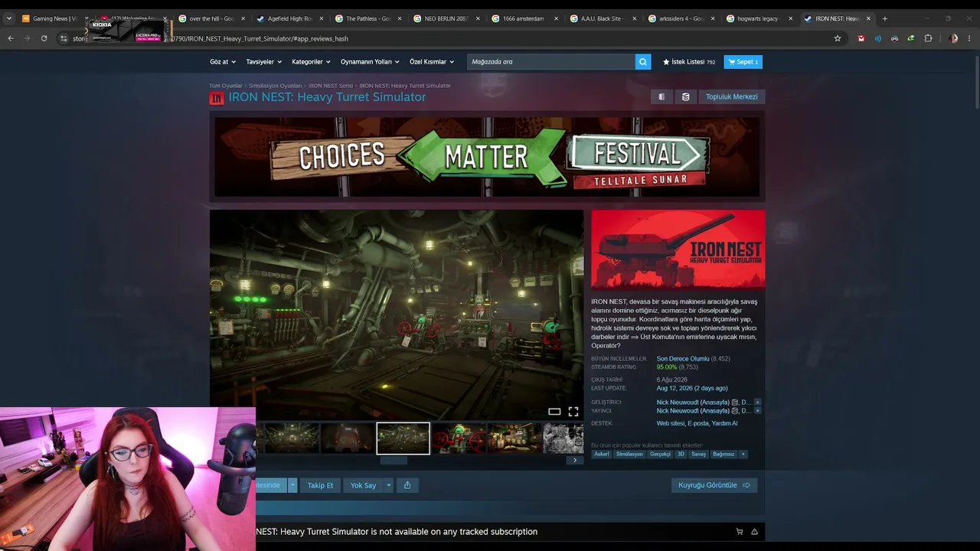This screenshot has height=551, width=980.
Task: Click the Choices Matter Festival banner
Action: click(x=487, y=157)
